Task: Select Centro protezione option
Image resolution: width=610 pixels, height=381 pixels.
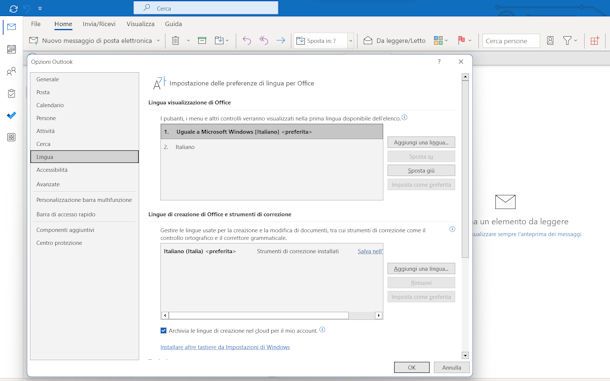Action: (84, 243)
